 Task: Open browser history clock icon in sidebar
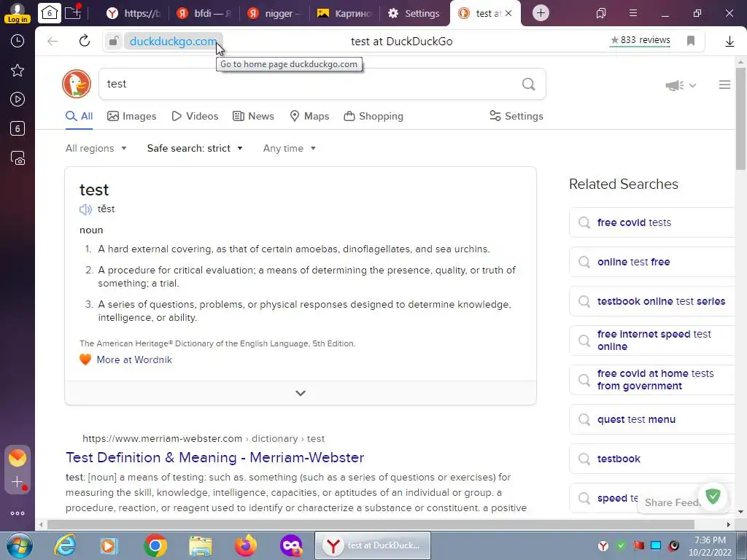pos(18,41)
